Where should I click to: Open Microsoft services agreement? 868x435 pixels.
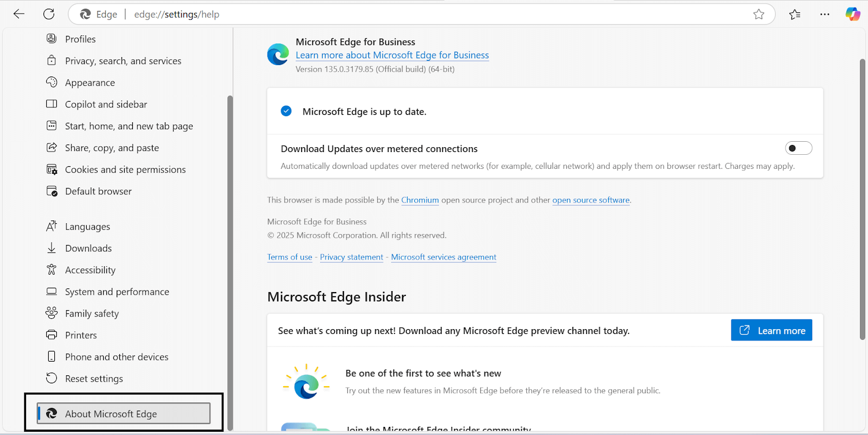[x=444, y=257]
